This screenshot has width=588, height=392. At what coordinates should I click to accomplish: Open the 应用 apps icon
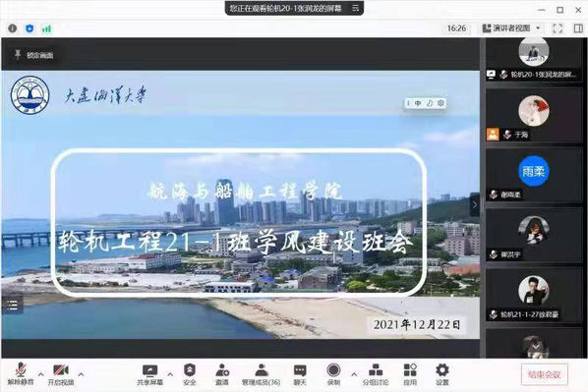point(410,374)
